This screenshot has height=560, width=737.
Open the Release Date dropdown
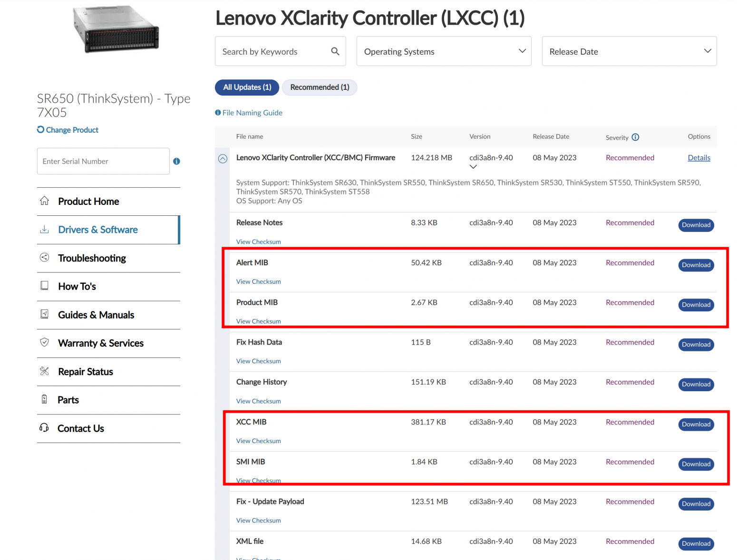point(629,51)
